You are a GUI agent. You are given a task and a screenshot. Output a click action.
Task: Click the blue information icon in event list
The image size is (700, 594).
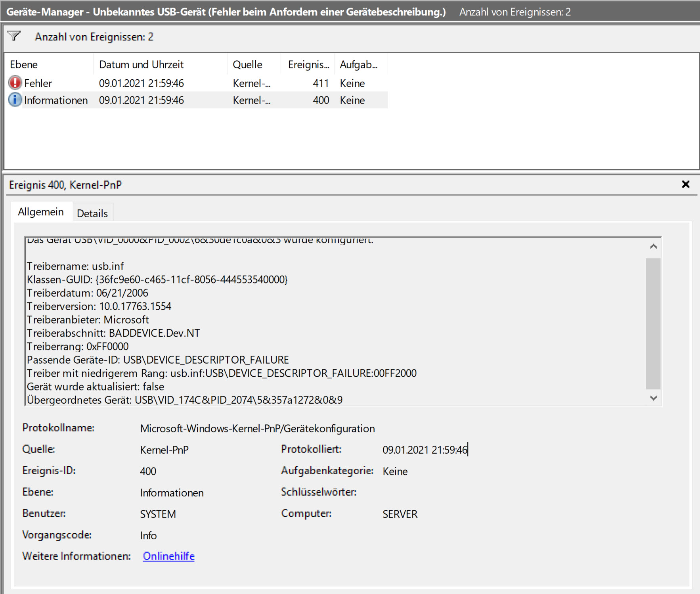point(15,100)
